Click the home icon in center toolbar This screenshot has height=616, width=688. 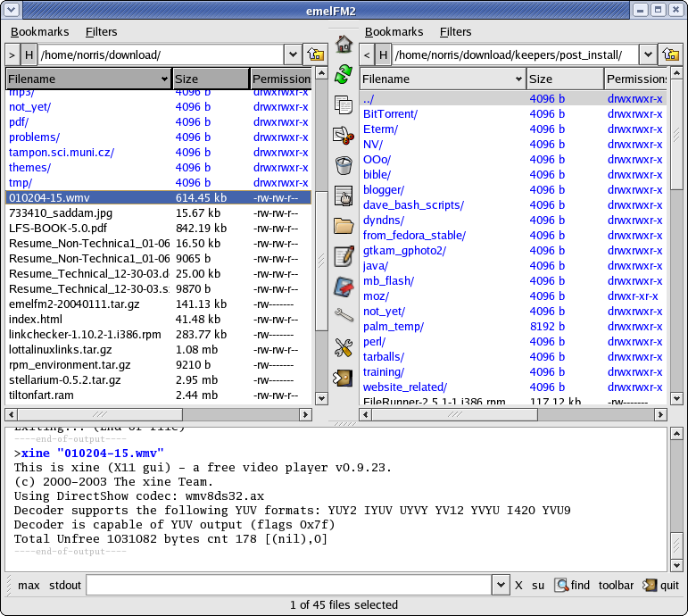[344, 44]
